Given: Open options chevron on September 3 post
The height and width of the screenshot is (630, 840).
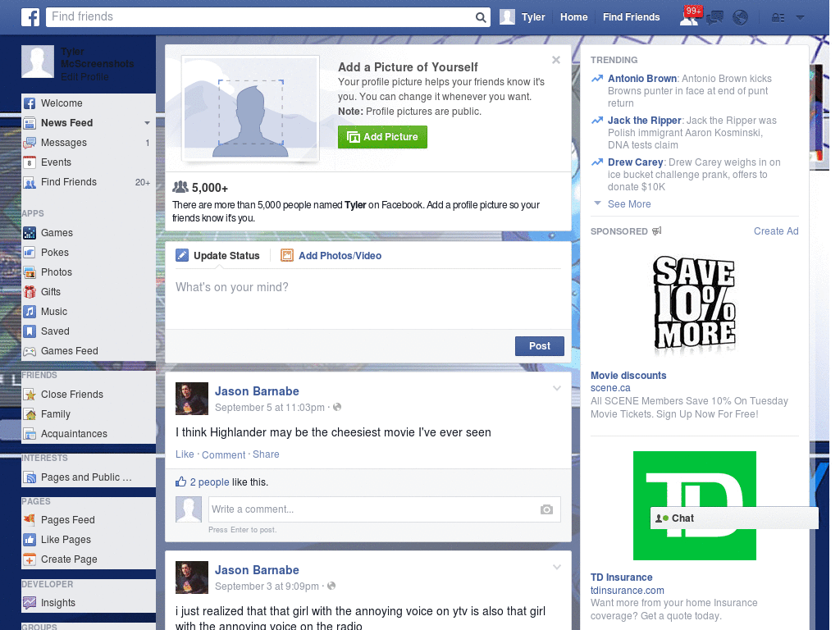Looking at the screenshot, I should [557, 567].
